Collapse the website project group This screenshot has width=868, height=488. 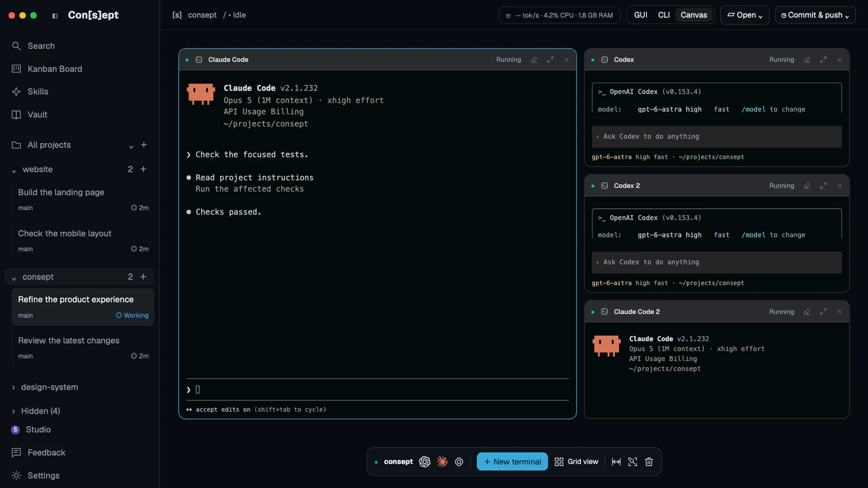click(14, 170)
